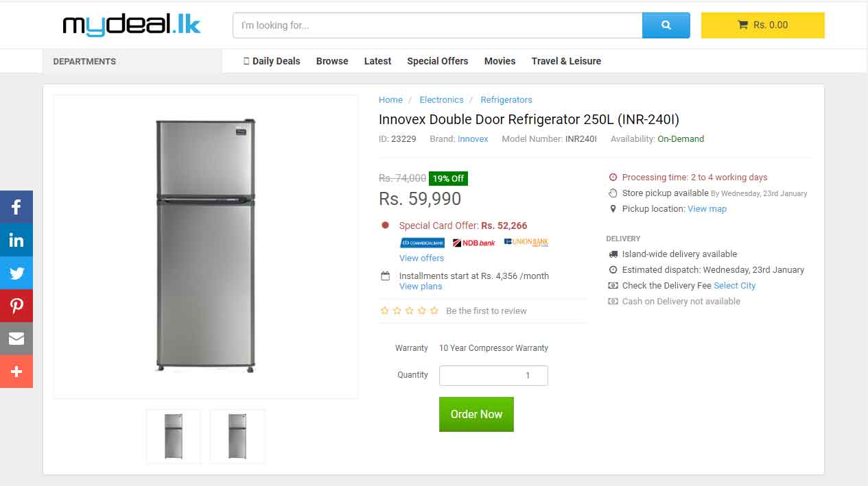Open View offers for card deals
This screenshot has width=868, height=486.
coord(421,258)
